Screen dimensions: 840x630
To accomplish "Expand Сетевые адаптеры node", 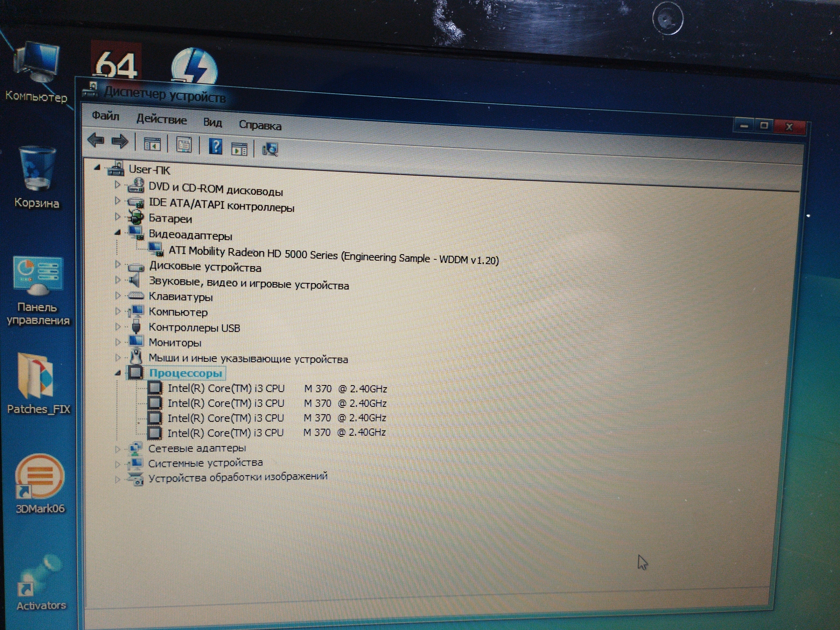I will point(117,449).
